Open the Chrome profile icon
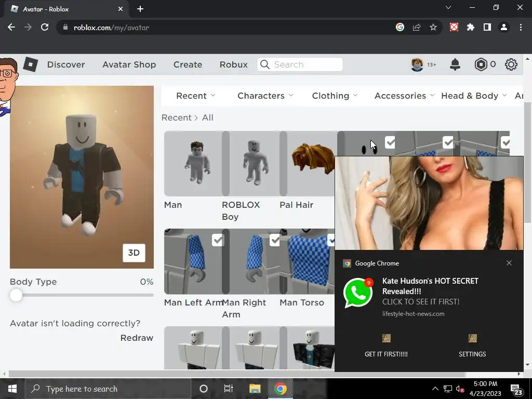The width and height of the screenshot is (532, 399). tap(504, 28)
